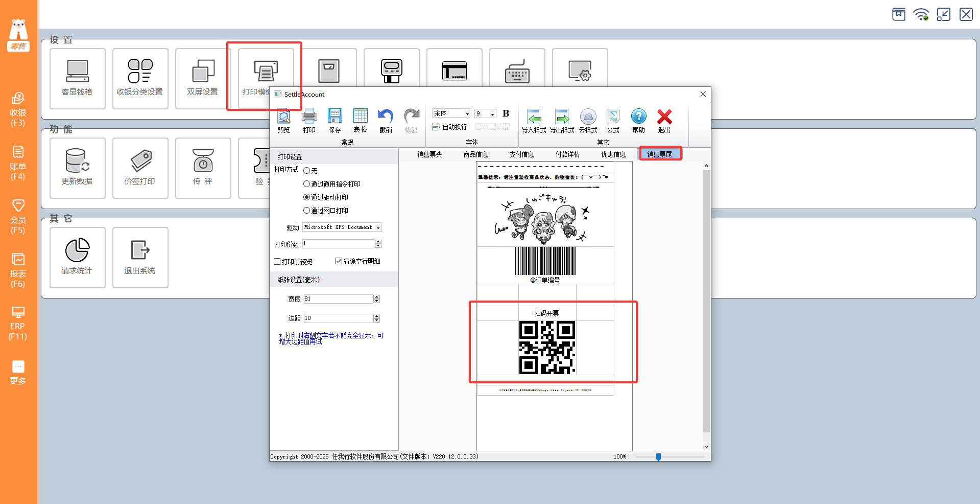This screenshot has height=504, width=980.
Task: Open 双屏设置 tile
Action: click(x=203, y=79)
